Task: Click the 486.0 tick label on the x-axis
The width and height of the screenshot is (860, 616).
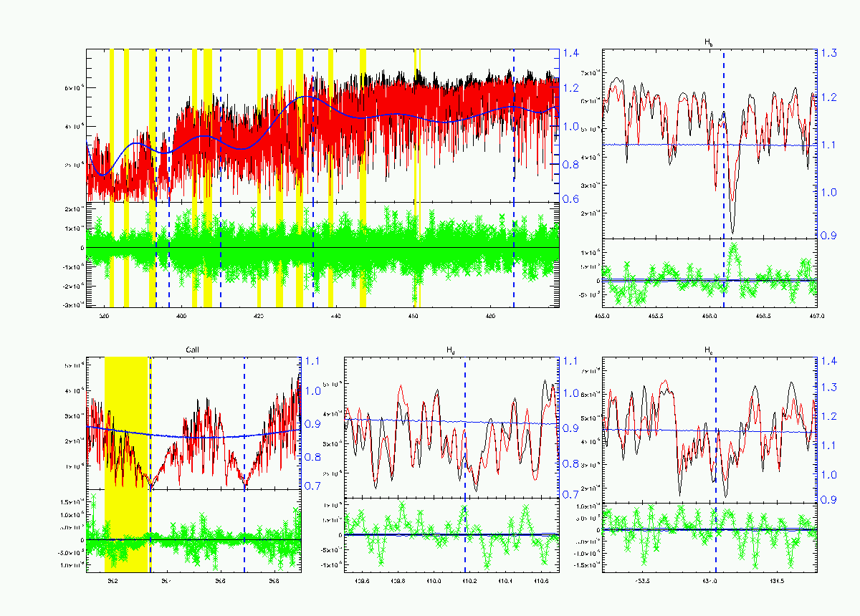Action: [x=709, y=314]
